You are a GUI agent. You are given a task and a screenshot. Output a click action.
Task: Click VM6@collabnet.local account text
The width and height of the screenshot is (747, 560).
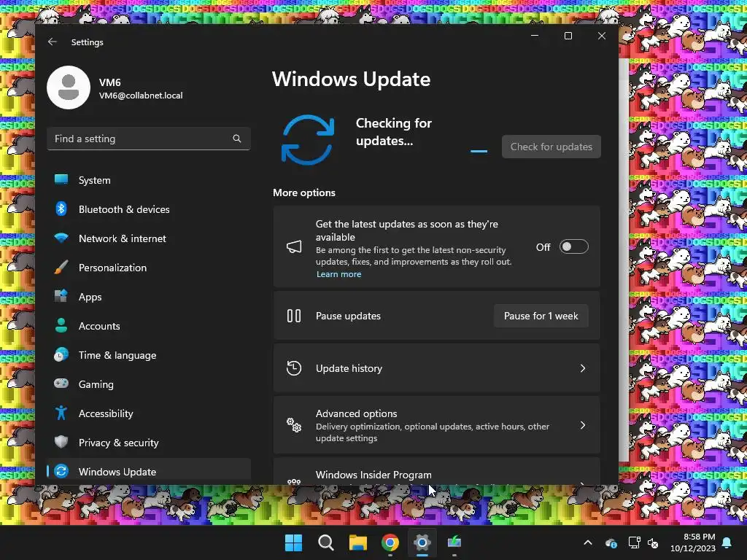pos(141,96)
